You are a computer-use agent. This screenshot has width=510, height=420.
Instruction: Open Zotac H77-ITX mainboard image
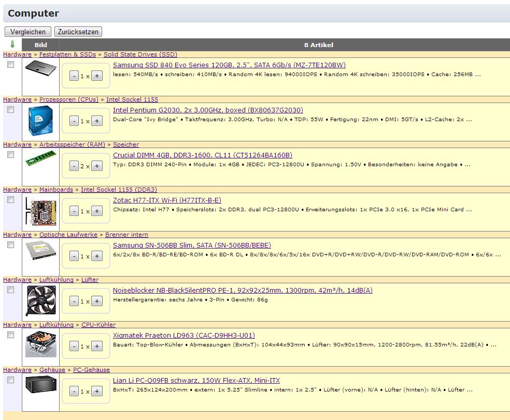pos(40,212)
